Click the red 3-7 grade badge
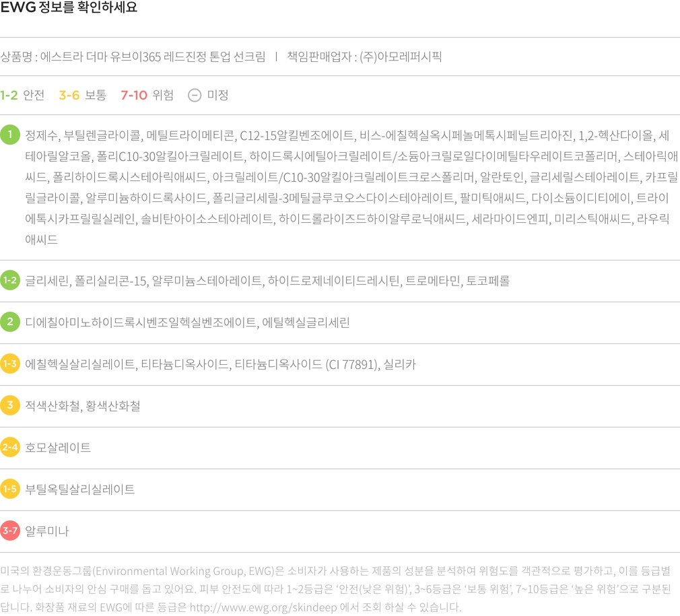This screenshot has width=680, height=616. [x=10, y=531]
